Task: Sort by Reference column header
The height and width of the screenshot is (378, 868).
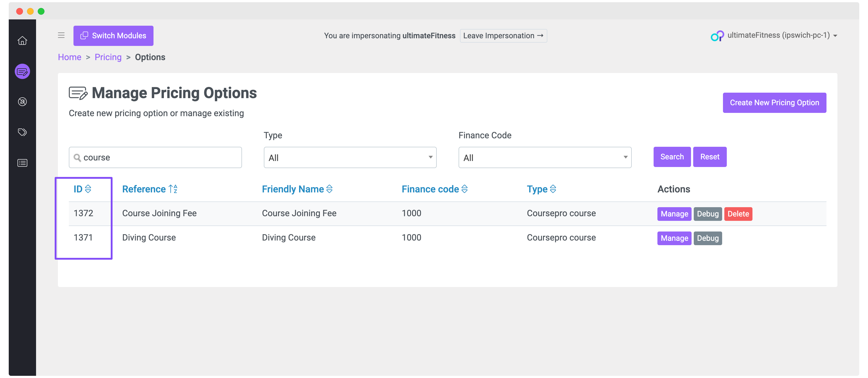Action: tap(149, 189)
